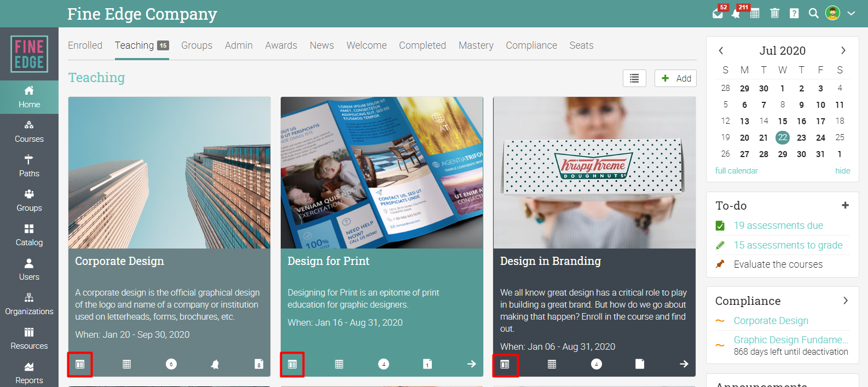Expand the Compliance widget chevron
Image resolution: width=868 pixels, height=387 pixels.
846,301
